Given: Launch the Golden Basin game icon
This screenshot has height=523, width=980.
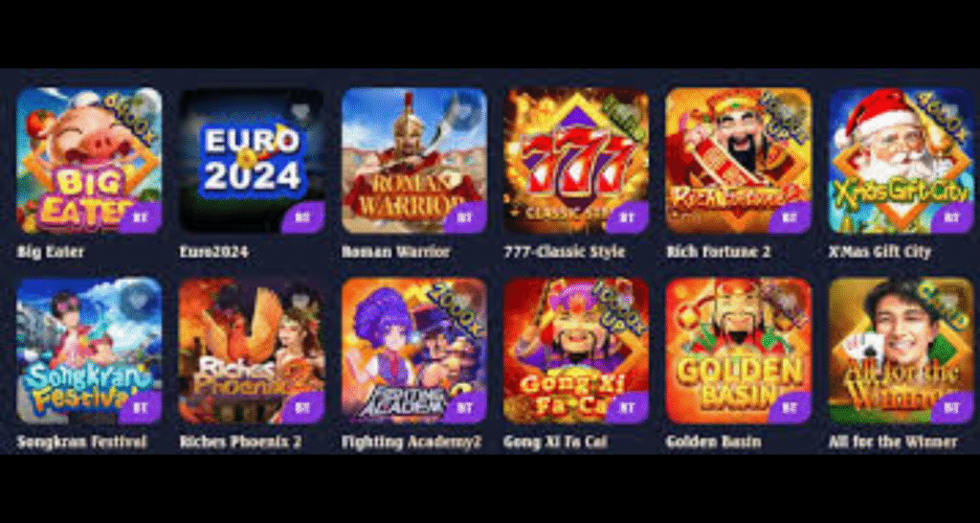Looking at the screenshot, I should point(739,351).
